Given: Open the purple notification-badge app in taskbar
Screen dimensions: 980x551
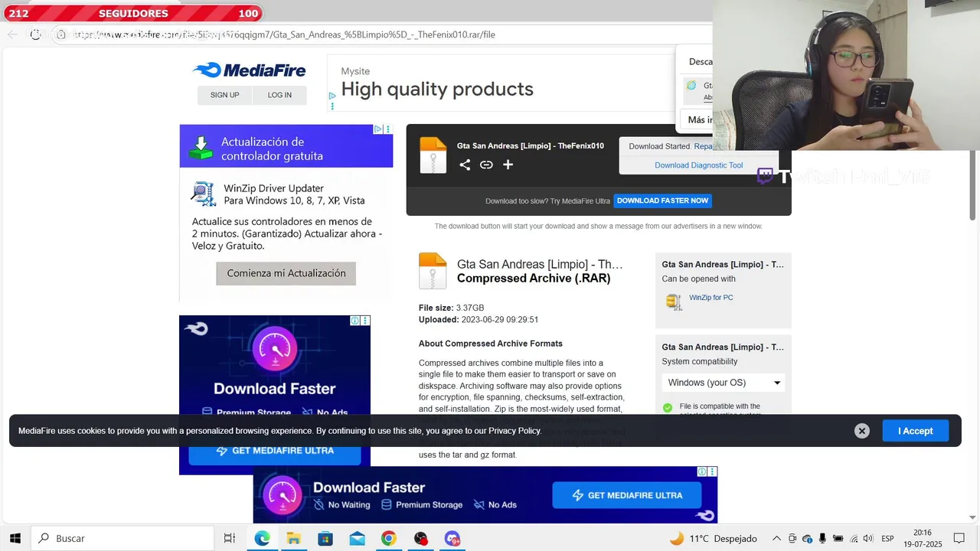Looking at the screenshot, I should pyautogui.click(x=452, y=538).
